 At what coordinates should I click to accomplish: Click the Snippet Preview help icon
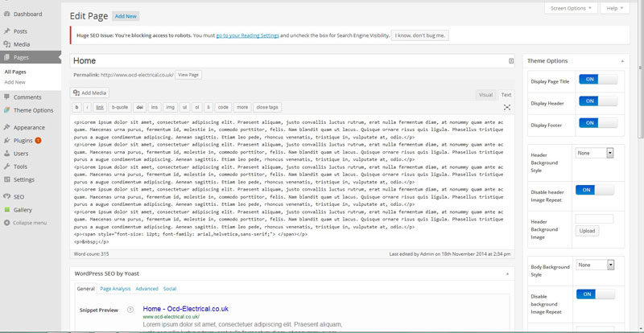click(130, 310)
